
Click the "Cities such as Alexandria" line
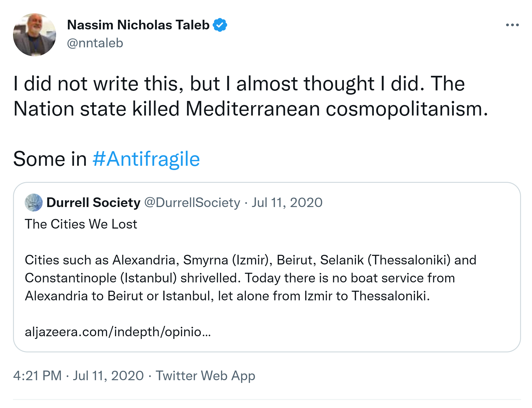tap(250, 260)
